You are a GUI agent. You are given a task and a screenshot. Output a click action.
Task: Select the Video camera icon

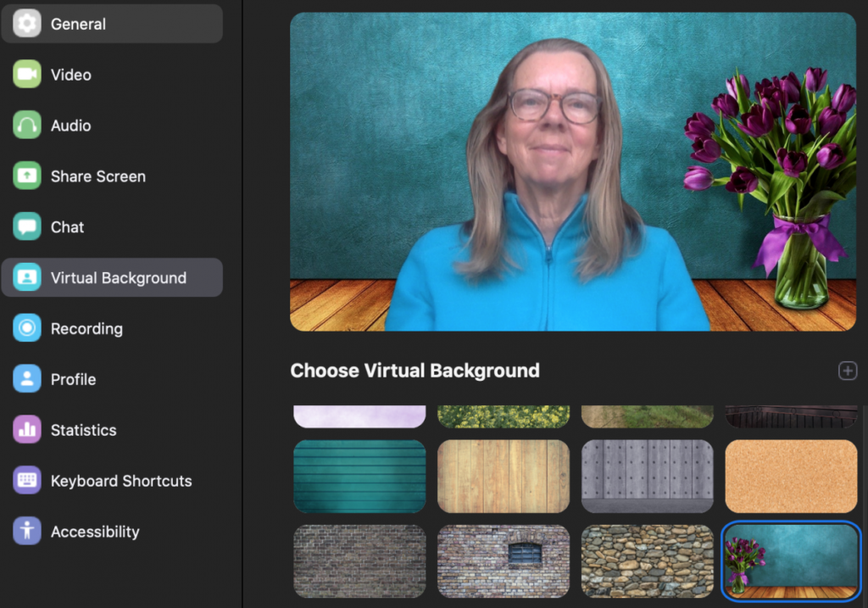[27, 75]
